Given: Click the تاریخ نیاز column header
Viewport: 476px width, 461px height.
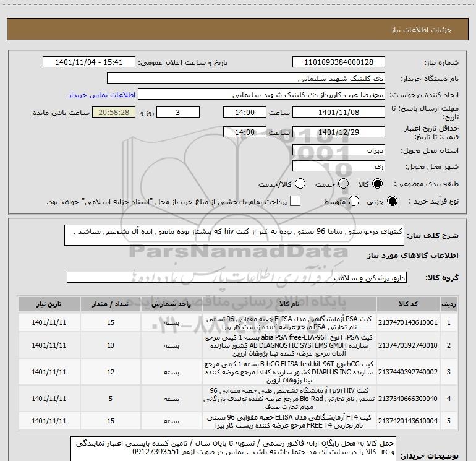Looking at the screenshot, I should [49, 304].
